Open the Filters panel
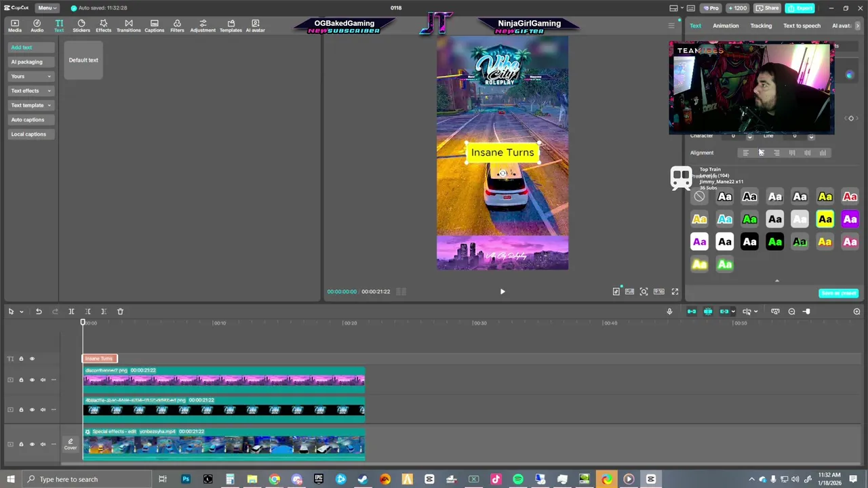 point(177,26)
